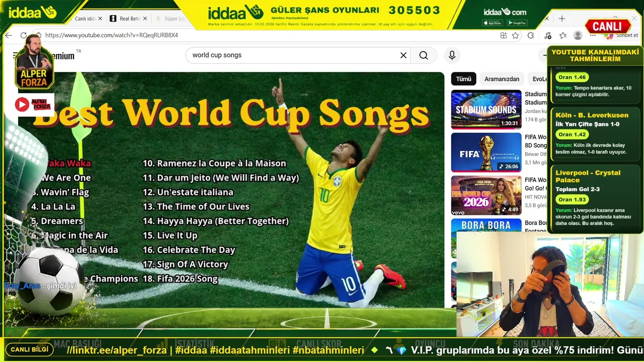This screenshot has height=362, width=644.
Task: Click the App Store download badge
Action: click(492, 23)
